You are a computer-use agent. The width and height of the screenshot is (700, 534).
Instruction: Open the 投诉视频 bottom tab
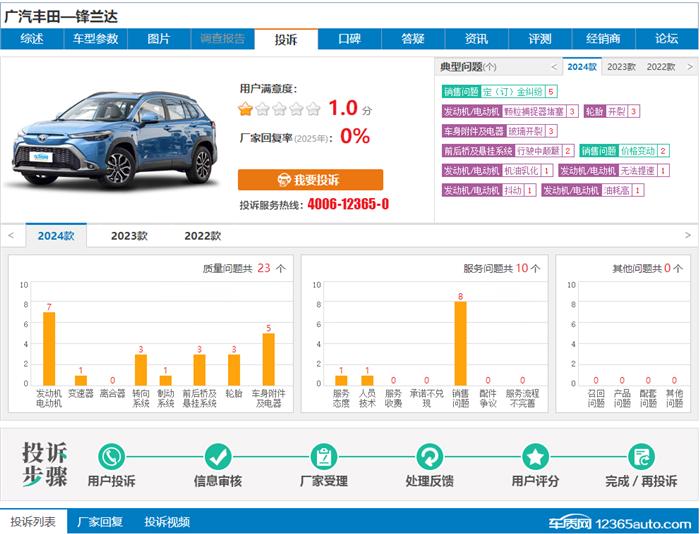(167, 521)
